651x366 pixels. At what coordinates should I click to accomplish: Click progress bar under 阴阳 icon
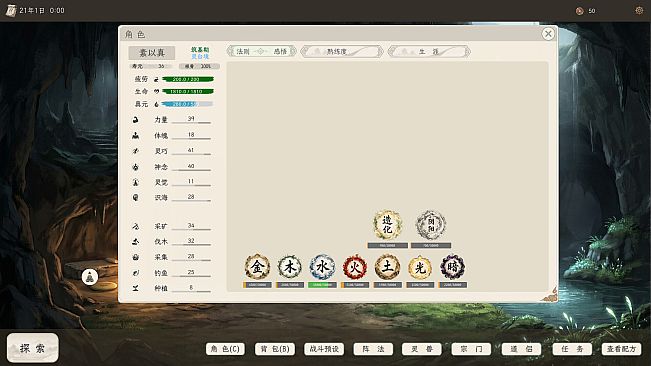[x=431, y=246]
